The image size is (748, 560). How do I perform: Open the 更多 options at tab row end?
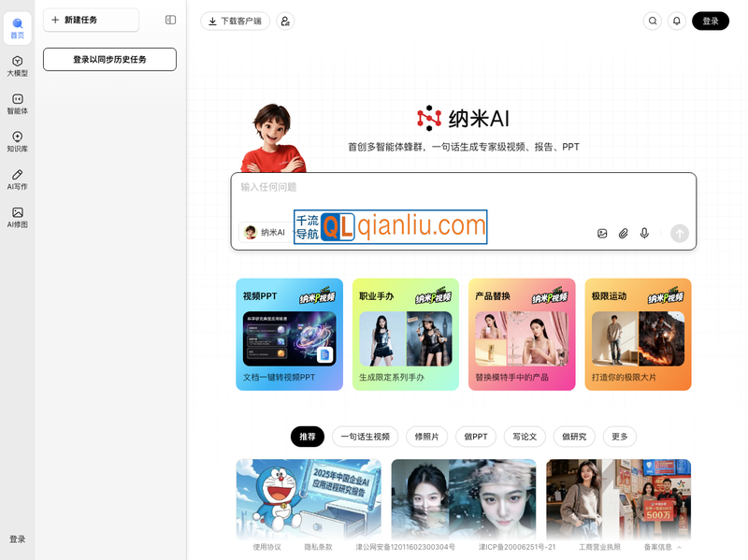pyautogui.click(x=619, y=437)
